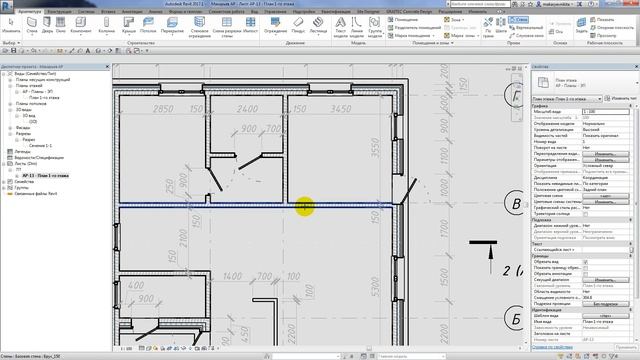Open the Справка по свойствам link

coord(552,347)
